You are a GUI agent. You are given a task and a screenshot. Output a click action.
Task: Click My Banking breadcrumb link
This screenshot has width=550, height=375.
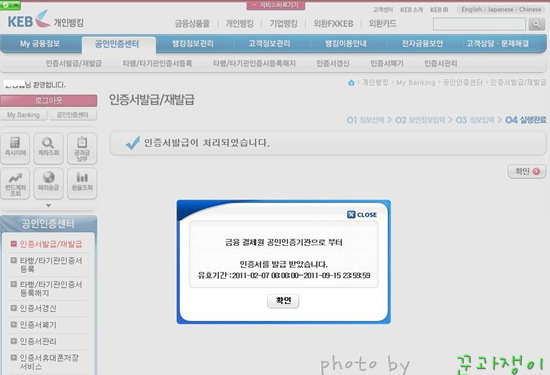coord(415,82)
